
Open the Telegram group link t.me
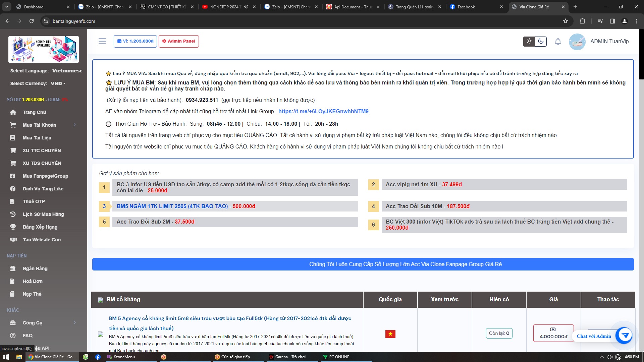coord(323,111)
